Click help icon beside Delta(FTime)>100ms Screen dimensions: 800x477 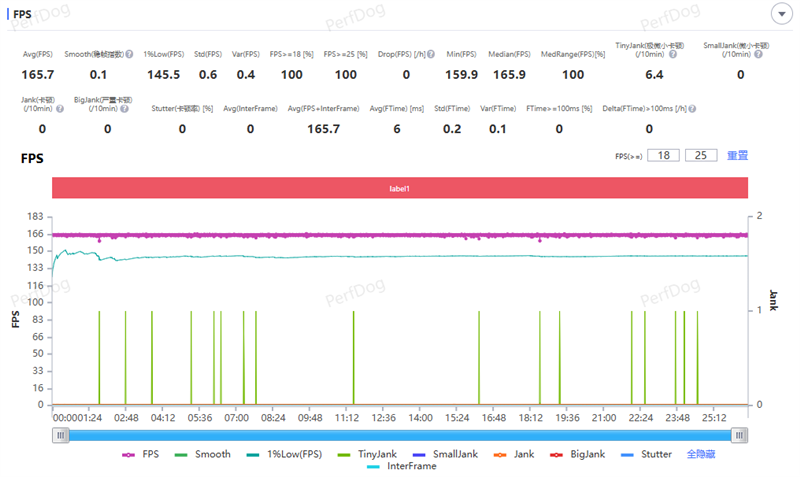coord(692,109)
